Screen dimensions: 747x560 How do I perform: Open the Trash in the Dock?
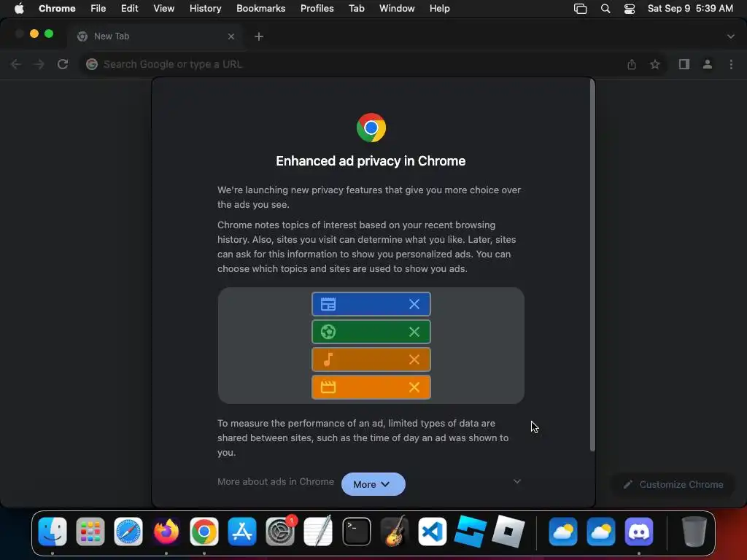(694, 532)
